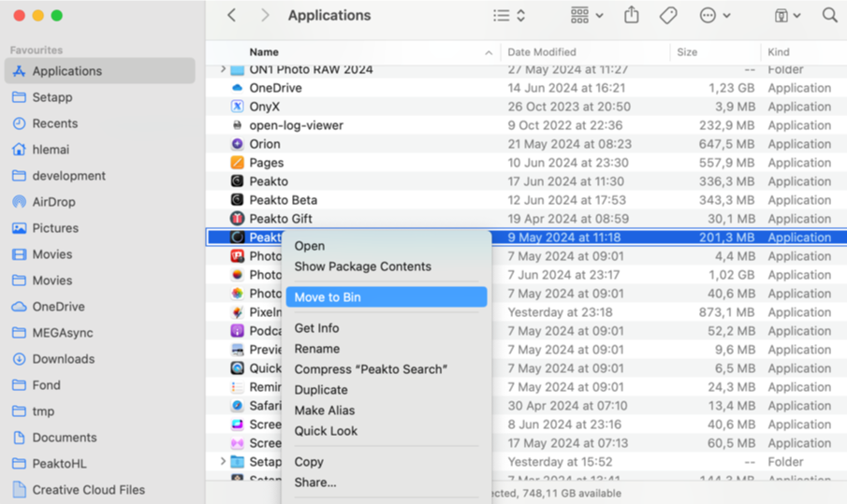Screen dimensions: 847x504
Task: Open the Setapp toolbar dropdown
Action: (787, 16)
